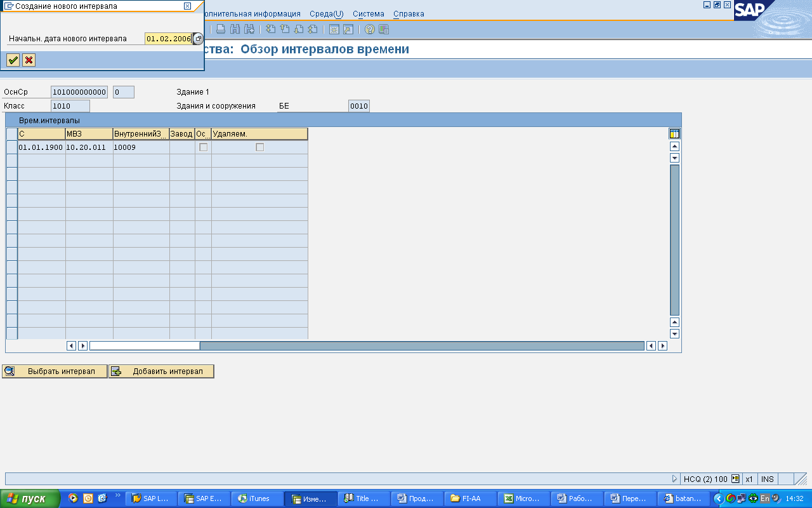Click En language indicator in tray

pos(765,498)
